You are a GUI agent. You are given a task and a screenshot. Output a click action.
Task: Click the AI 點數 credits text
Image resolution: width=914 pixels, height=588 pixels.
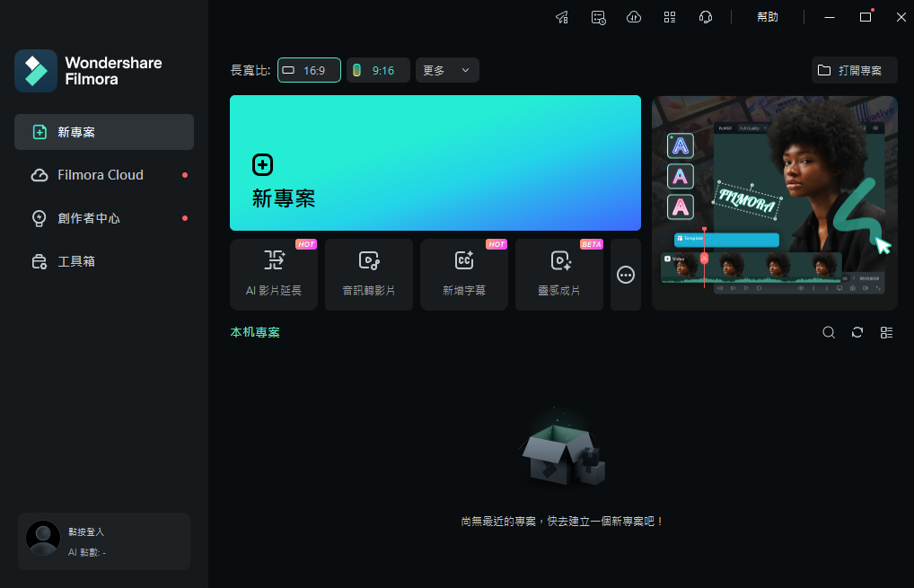point(87,552)
